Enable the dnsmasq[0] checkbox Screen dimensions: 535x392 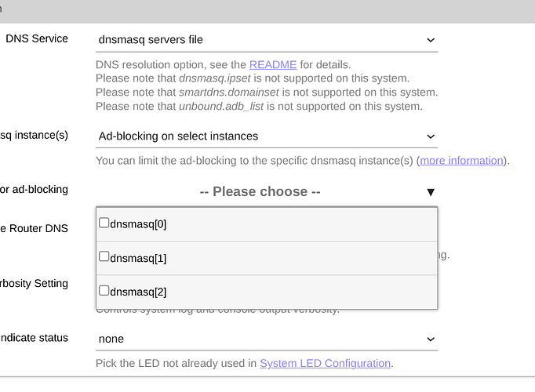point(104,223)
